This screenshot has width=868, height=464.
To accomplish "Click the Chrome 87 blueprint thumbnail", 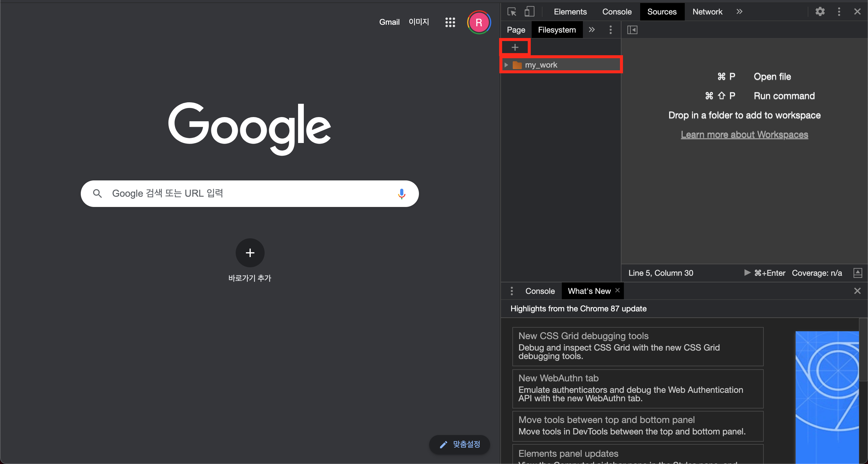I will click(827, 398).
